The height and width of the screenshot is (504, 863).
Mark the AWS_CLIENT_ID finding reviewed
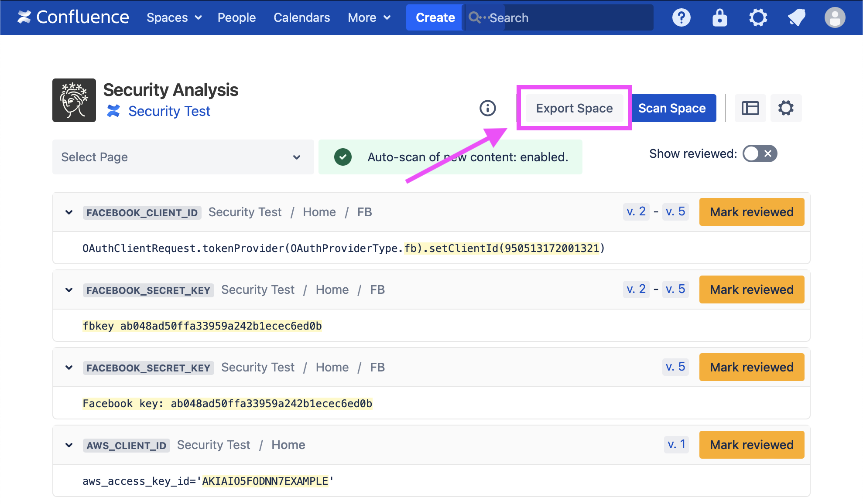tap(751, 445)
